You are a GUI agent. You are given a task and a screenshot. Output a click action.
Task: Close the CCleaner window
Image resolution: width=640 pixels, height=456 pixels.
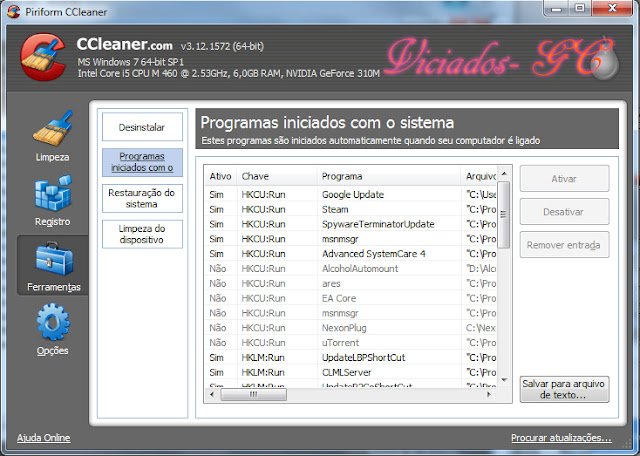[612, 8]
